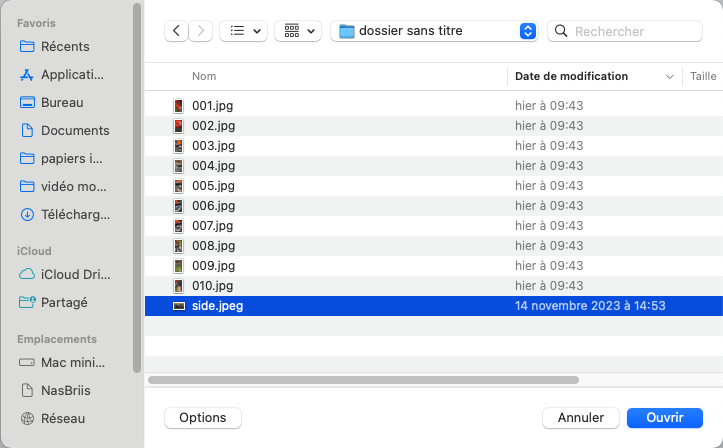Go to Bureau in the sidebar
This screenshot has height=448, width=723.
(x=62, y=102)
